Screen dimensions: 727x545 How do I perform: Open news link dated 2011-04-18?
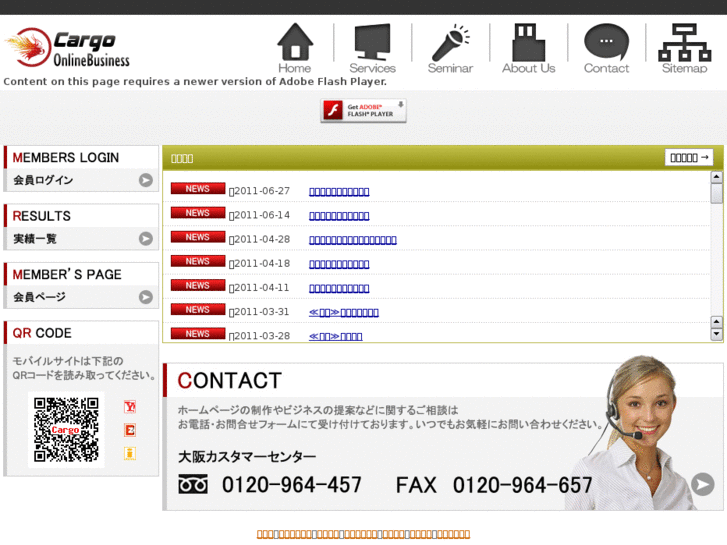[x=339, y=264]
